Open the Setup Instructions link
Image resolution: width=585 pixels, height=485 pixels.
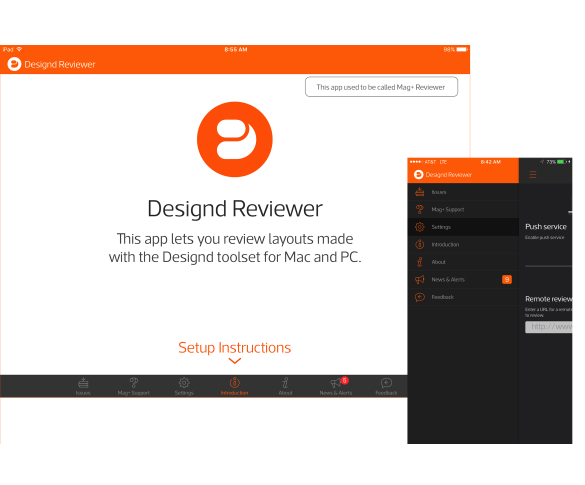tap(234, 347)
